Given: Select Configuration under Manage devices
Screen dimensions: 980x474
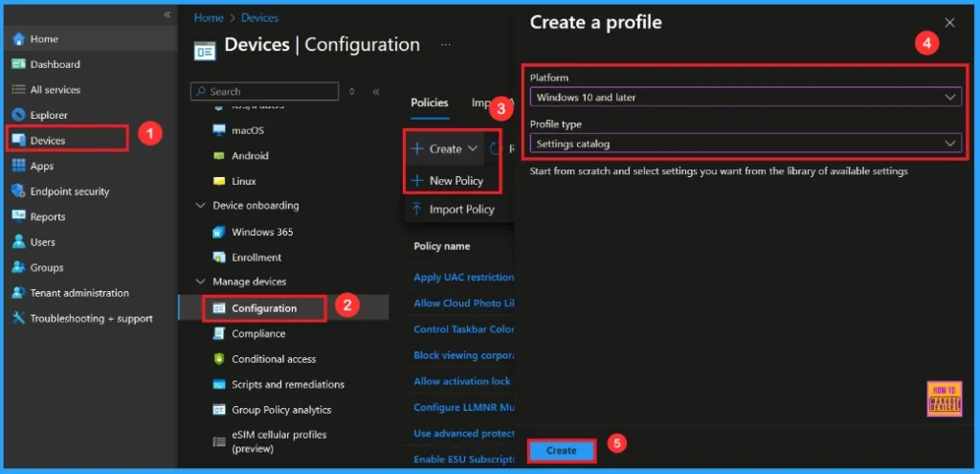Looking at the screenshot, I should click(x=264, y=308).
